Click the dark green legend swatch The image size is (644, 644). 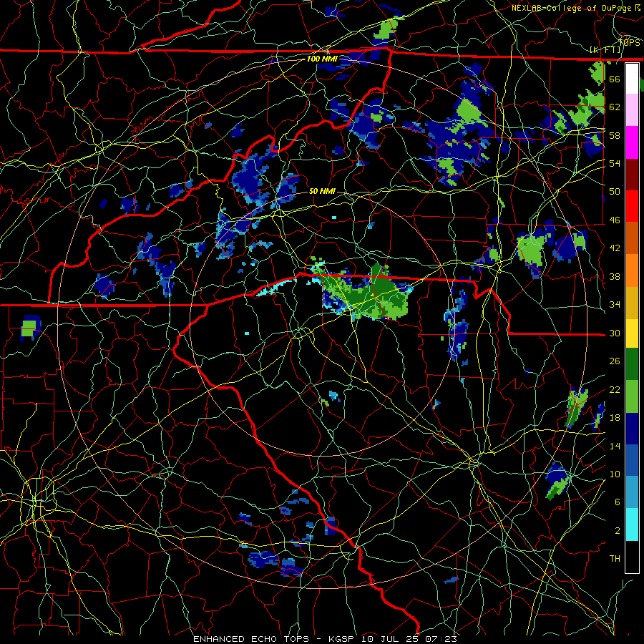632,364
